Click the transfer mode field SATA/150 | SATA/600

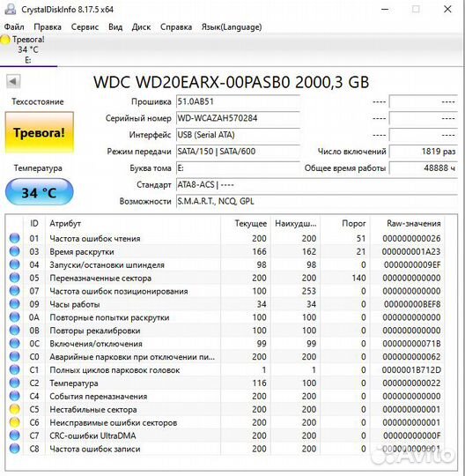pyautogui.click(x=238, y=152)
